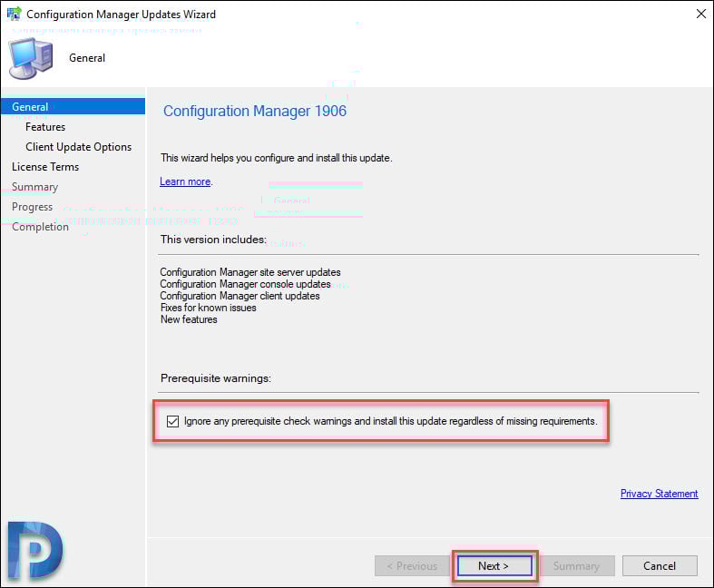The height and width of the screenshot is (588, 714).
Task: Open the Privacy Statement link
Action: [659, 494]
